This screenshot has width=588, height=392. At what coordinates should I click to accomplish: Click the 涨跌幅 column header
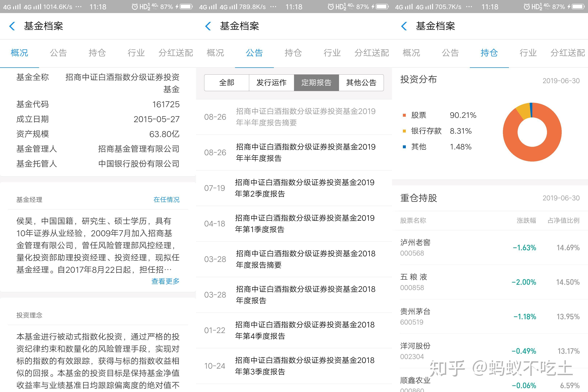(526, 221)
